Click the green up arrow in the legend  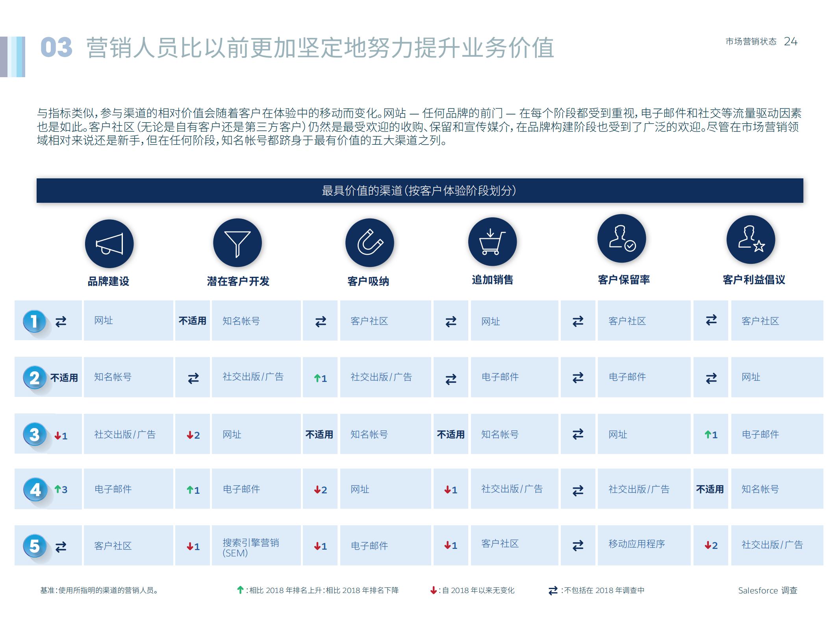point(240,590)
